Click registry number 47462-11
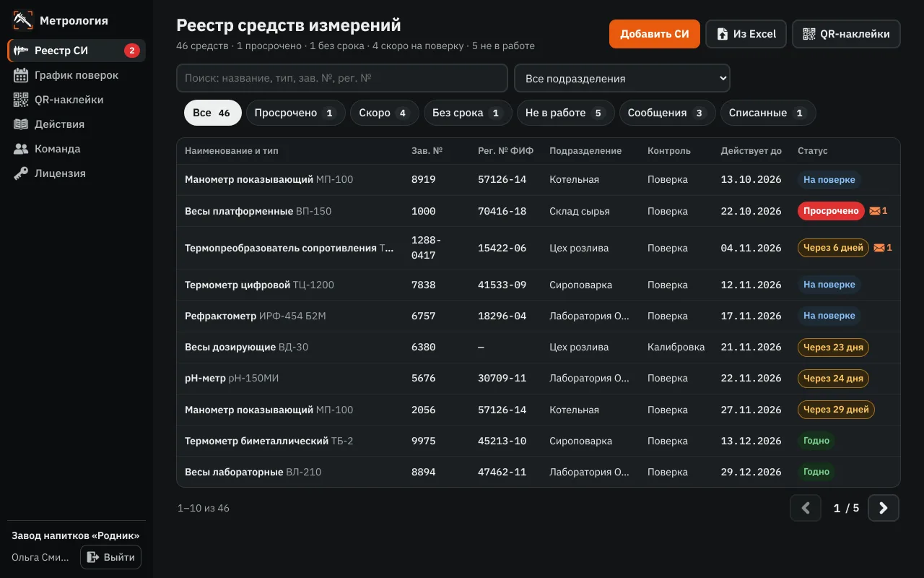This screenshot has width=924, height=578. (502, 472)
